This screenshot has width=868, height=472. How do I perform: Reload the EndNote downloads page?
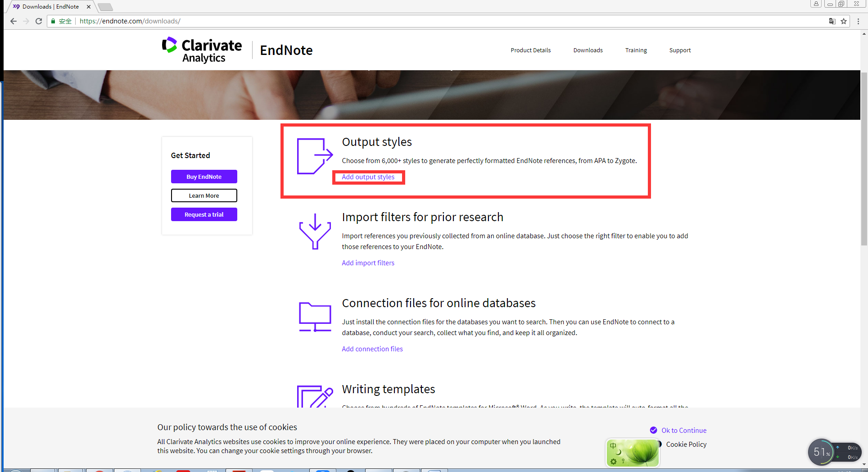[x=39, y=21]
